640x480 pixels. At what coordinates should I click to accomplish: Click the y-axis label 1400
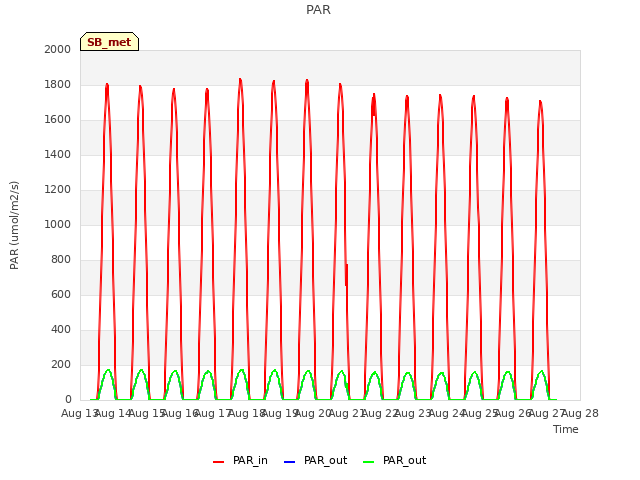58,154
